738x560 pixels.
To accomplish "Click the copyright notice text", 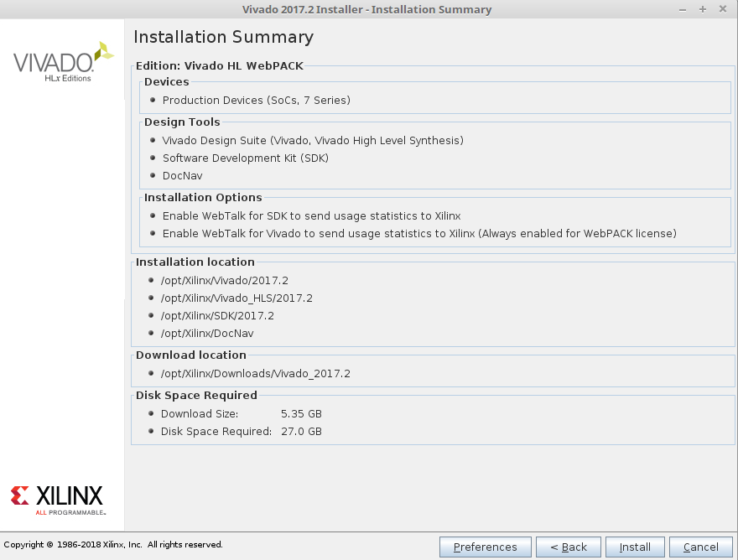I will point(113,544).
